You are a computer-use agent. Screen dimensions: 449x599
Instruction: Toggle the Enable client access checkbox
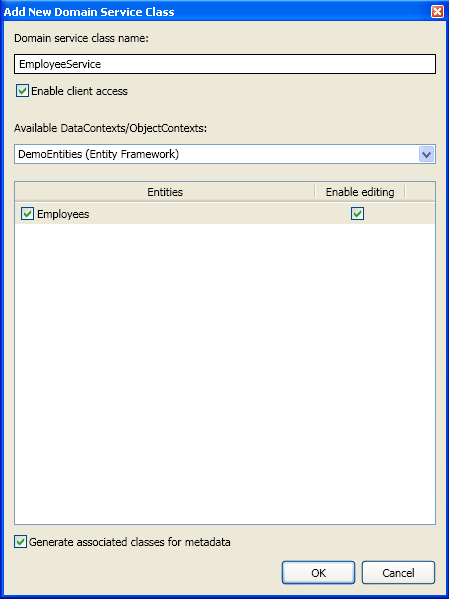[x=22, y=91]
